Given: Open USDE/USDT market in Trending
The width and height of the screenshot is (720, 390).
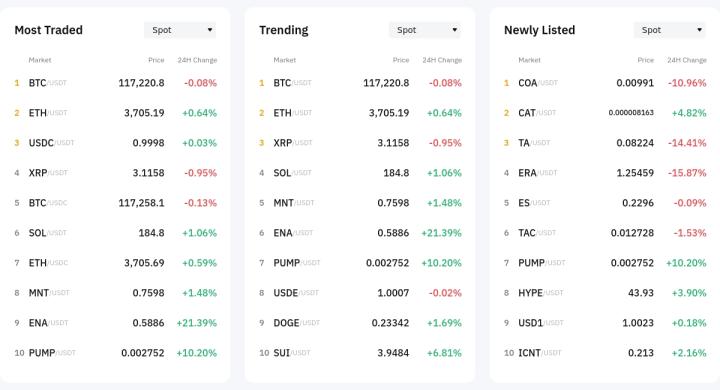Looking at the screenshot, I should 360,293.
